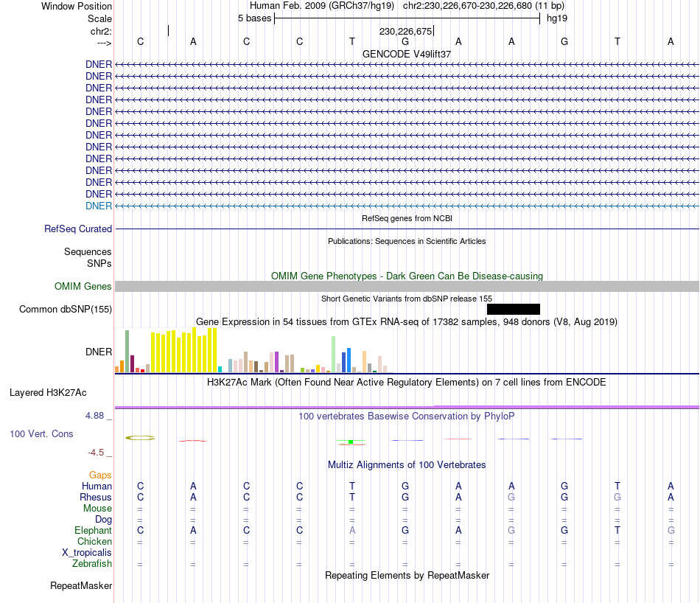Click the 4.88 PhyloP upper scale value
Viewport: 700px width, 603px height.
pyautogui.click(x=94, y=416)
